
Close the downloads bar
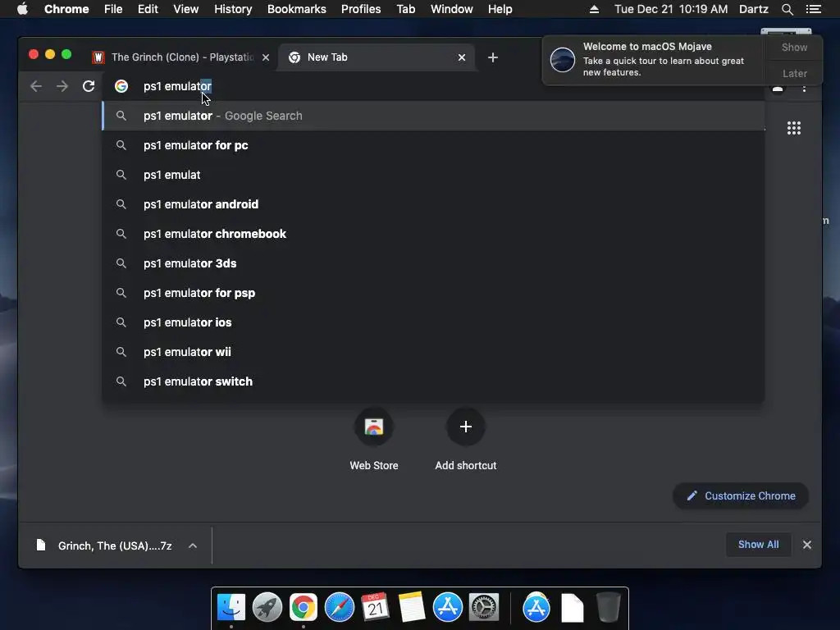(807, 545)
